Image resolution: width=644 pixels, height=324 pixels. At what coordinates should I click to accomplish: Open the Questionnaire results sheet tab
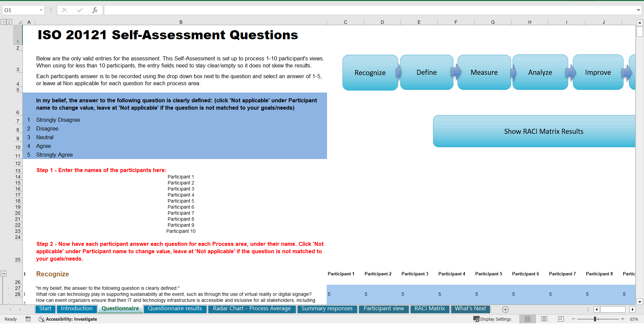tap(175, 309)
